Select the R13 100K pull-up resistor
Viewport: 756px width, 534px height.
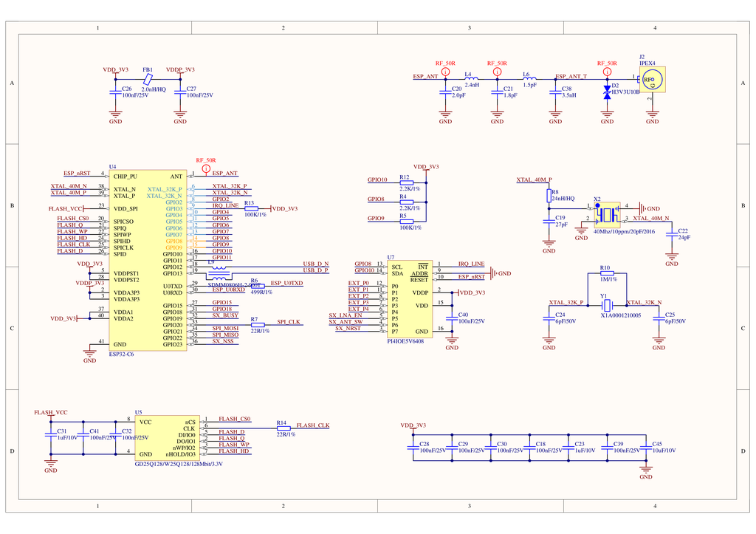(x=251, y=209)
